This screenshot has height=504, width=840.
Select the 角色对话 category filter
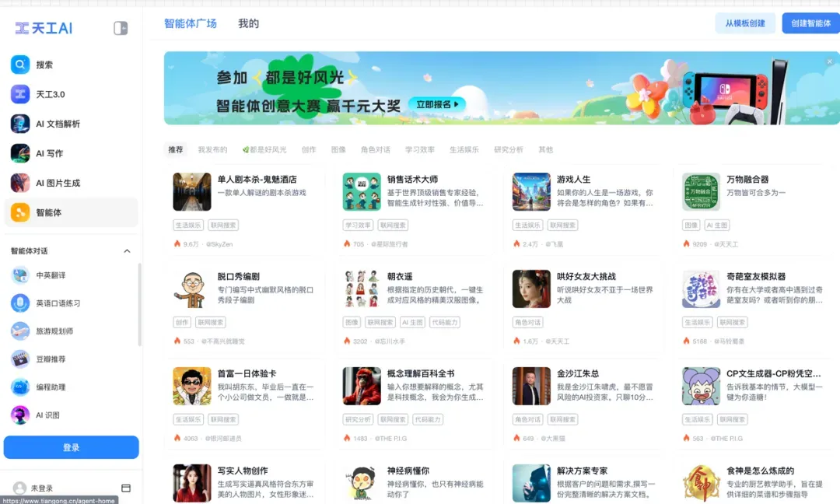coord(376,149)
